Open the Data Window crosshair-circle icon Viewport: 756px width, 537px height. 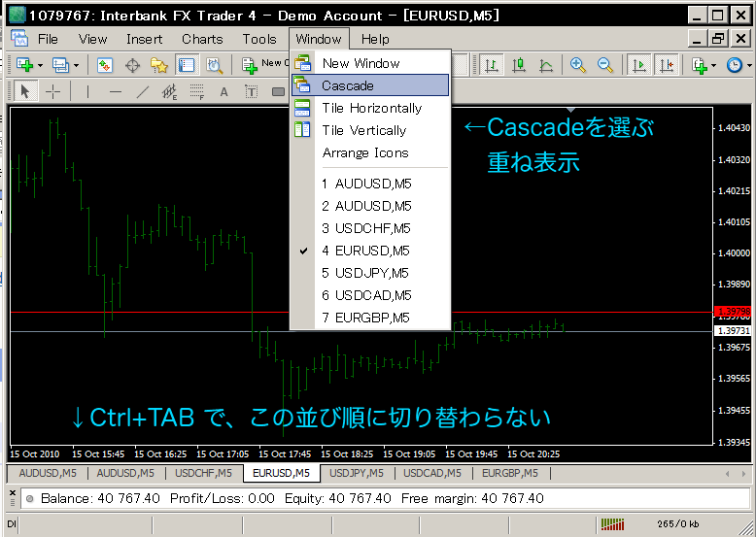132,65
